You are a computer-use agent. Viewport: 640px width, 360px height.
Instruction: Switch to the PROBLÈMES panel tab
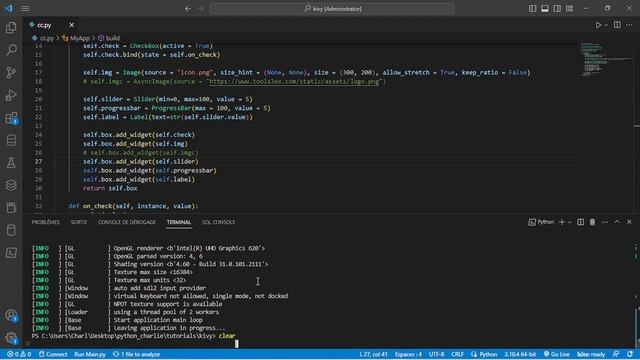[46, 222]
